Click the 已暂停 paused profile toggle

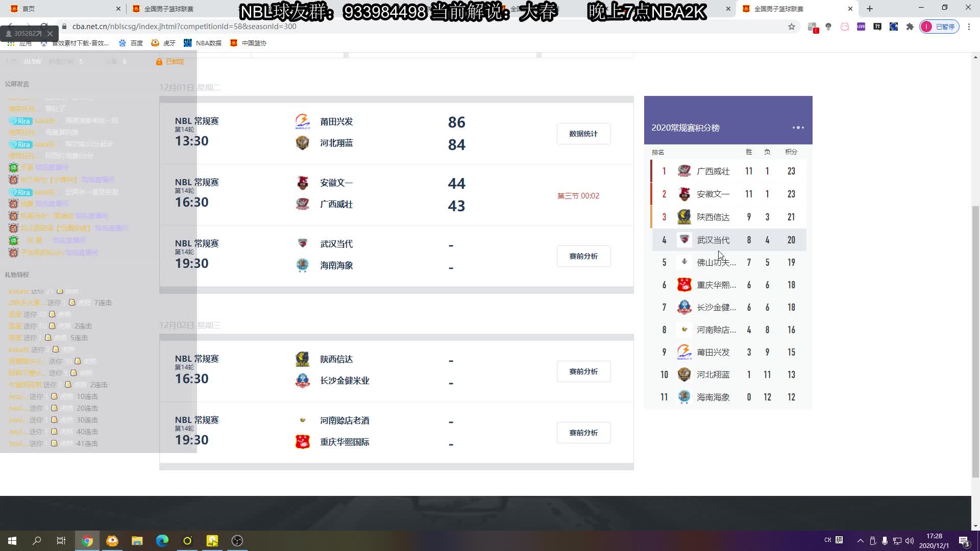click(940, 27)
